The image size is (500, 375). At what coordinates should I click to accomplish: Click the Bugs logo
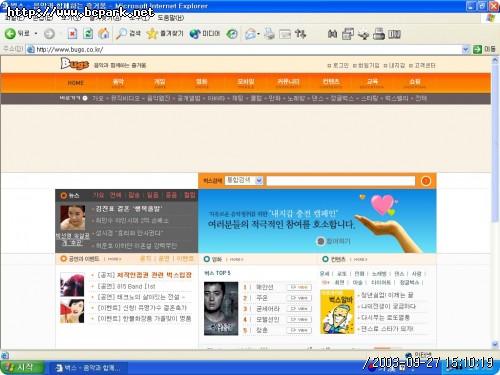click(75, 64)
